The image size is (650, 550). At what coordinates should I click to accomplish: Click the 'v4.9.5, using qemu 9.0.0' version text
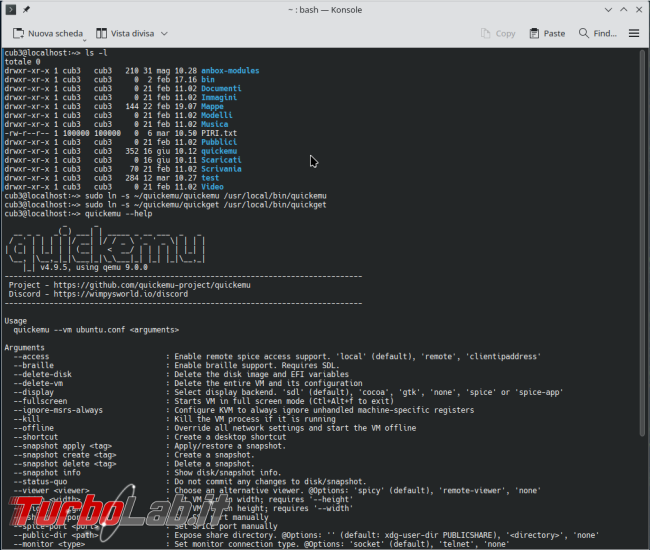[x=94, y=267]
